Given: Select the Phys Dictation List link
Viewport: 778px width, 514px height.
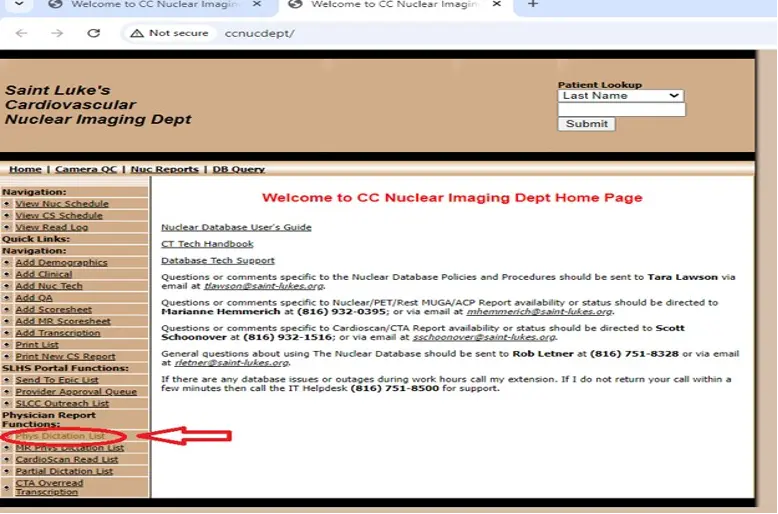Looking at the screenshot, I should (x=60, y=437).
